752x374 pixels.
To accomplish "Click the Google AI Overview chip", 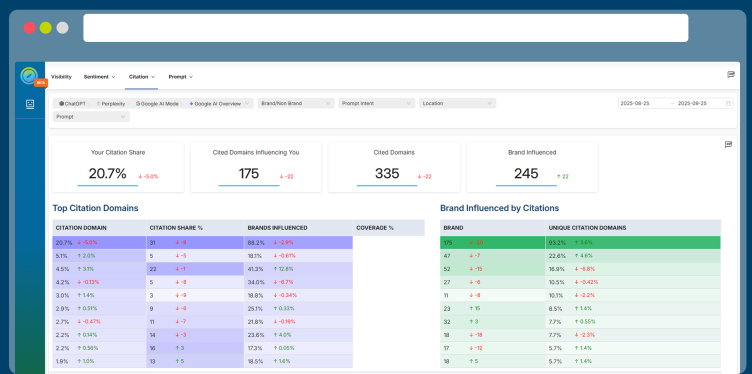I will tap(215, 103).
